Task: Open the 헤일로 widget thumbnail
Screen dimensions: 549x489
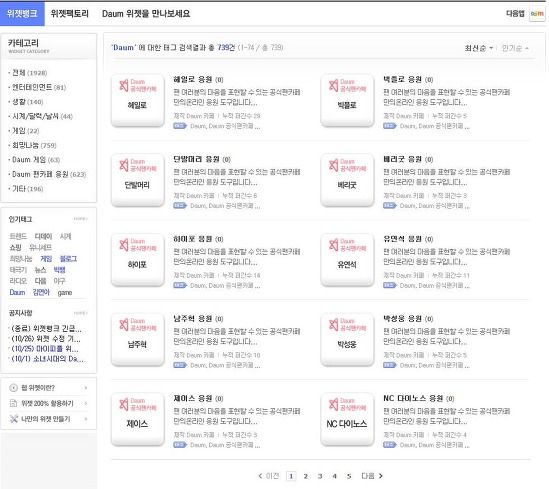Action: [138, 100]
